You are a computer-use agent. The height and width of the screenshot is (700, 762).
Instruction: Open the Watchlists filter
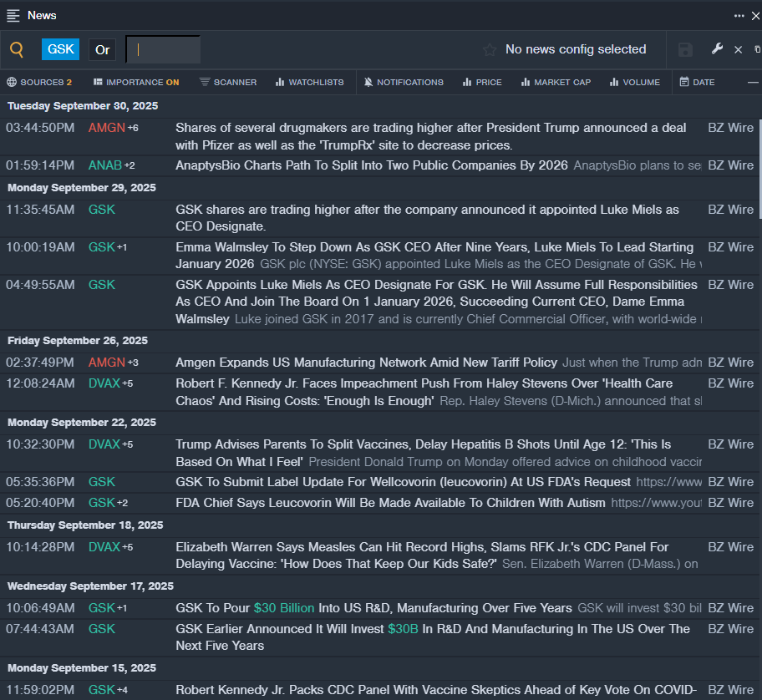click(309, 82)
